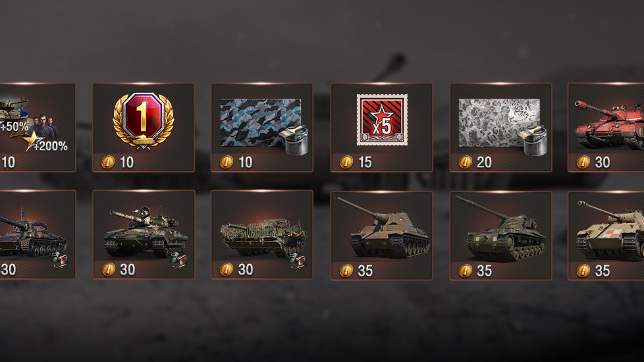Click the x5 red star stamp
Image resolution: width=644 pixels, height=362 pixels.
tap(382, 119)
